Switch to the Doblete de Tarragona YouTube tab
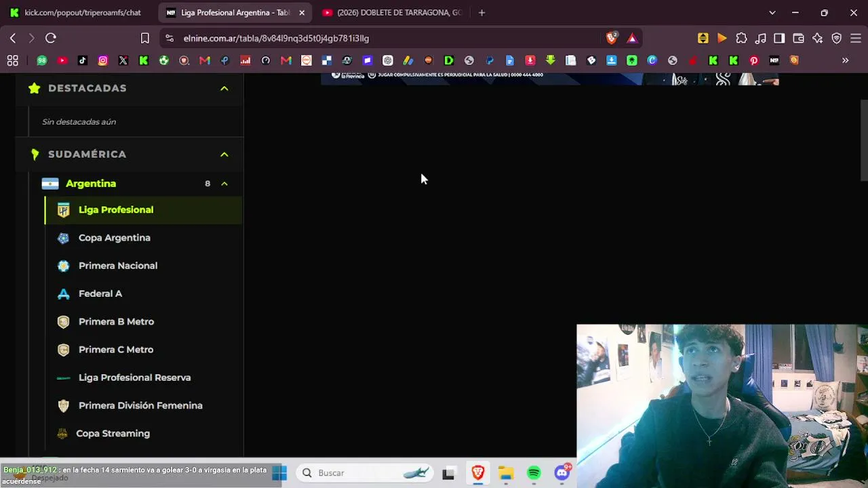 click(391, 13)
